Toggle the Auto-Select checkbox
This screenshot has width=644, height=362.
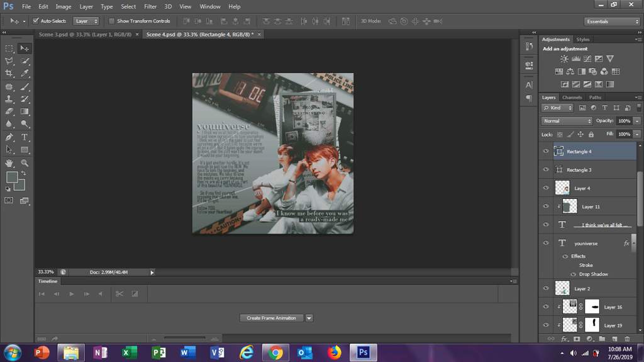click(36, 21)
